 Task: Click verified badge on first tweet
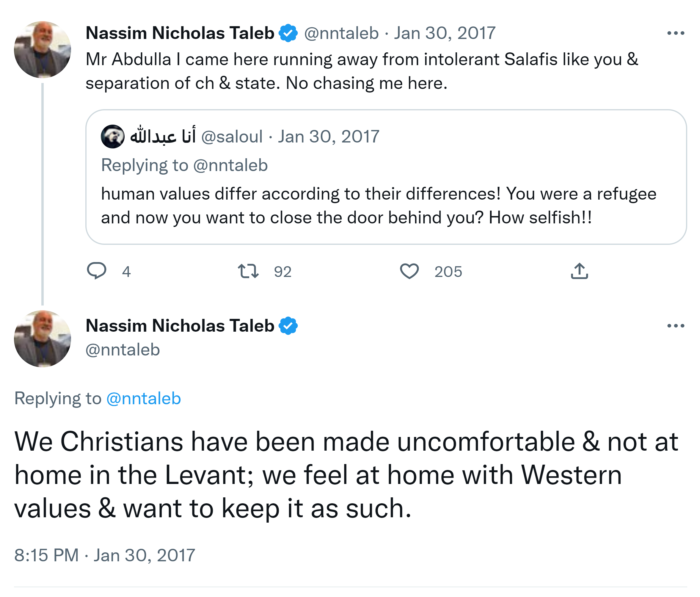[x=288, y=33]
